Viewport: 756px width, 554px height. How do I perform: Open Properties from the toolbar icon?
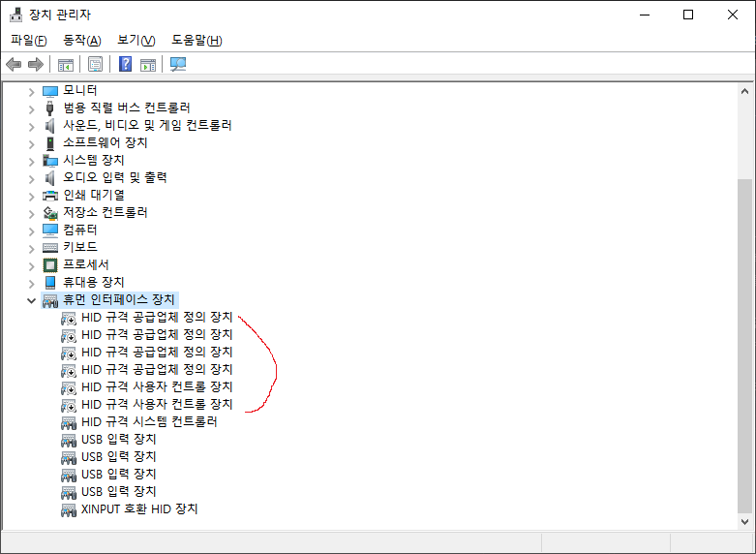click(x=96, y=64)
